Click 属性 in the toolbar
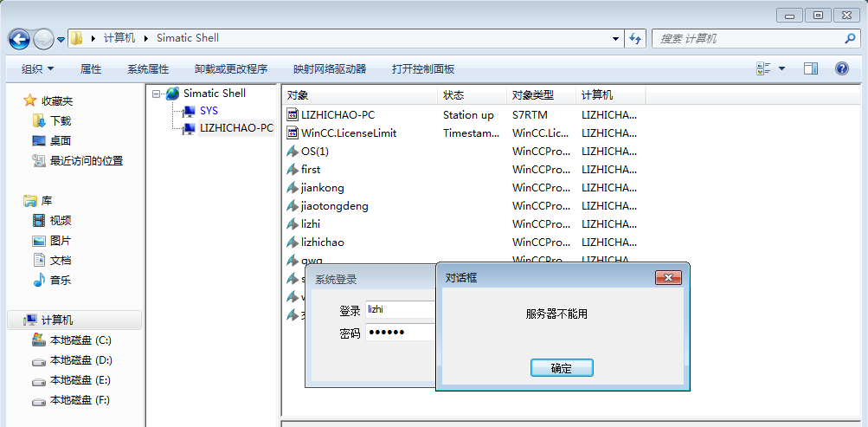The image size is (868, 427). 91,68
